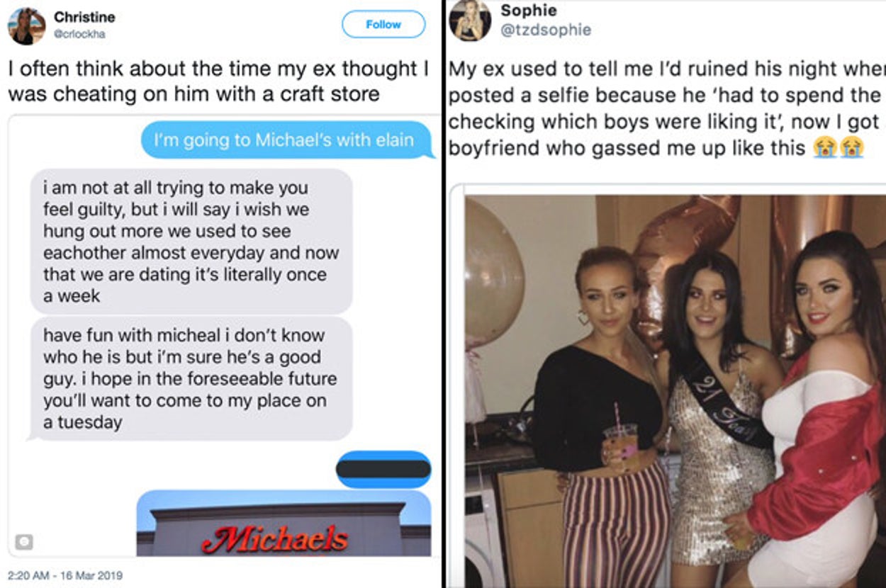Click the @tzdsophie handle
Viewport: 886px width, 588px height.
pos(546,30)
